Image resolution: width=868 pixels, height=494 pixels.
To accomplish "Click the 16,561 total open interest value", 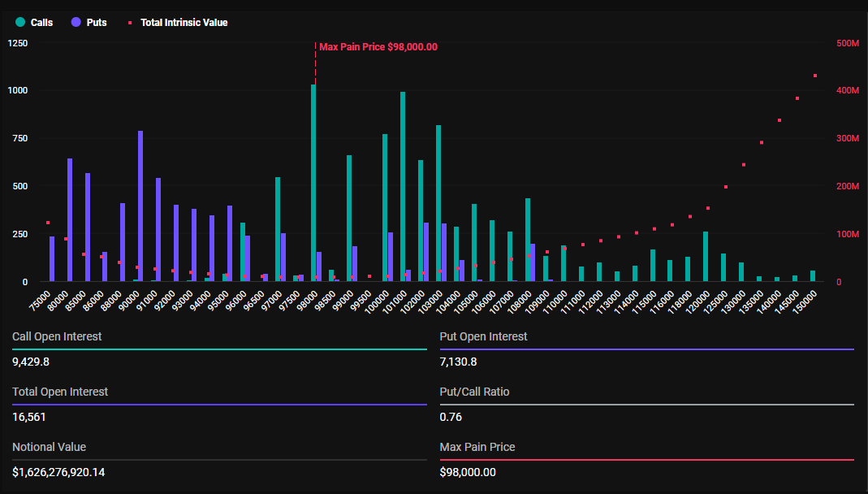I will click(28, 417).
